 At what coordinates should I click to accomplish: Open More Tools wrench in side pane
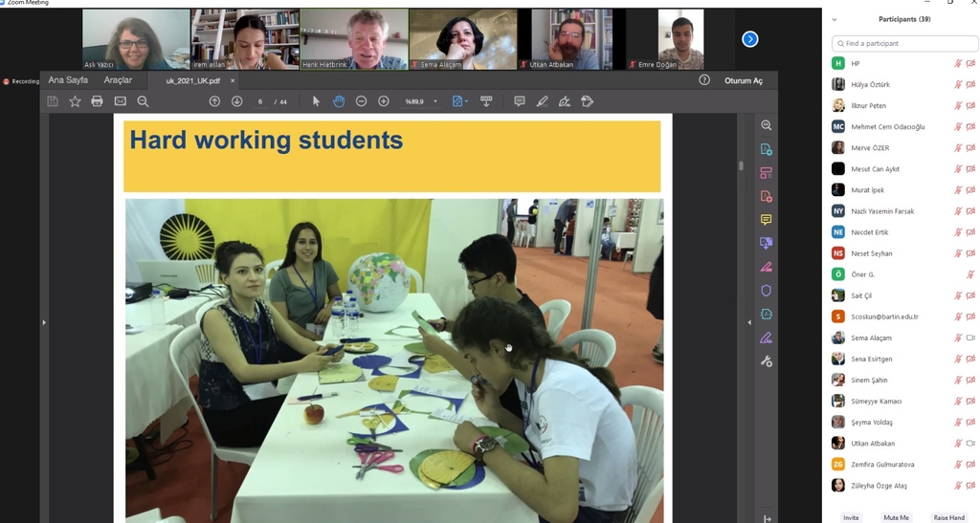pos(767,361)
